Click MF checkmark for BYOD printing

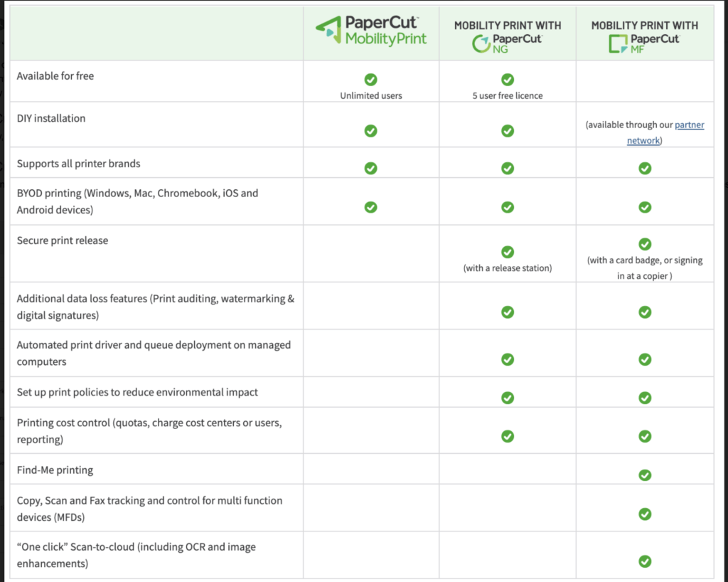pos(645,207)
